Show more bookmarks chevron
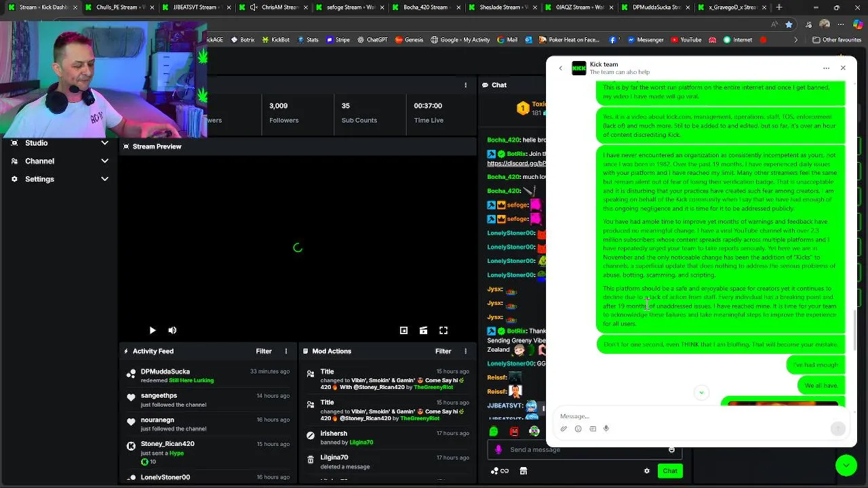Screen dimensions: 868x488 tap(796, 40)
